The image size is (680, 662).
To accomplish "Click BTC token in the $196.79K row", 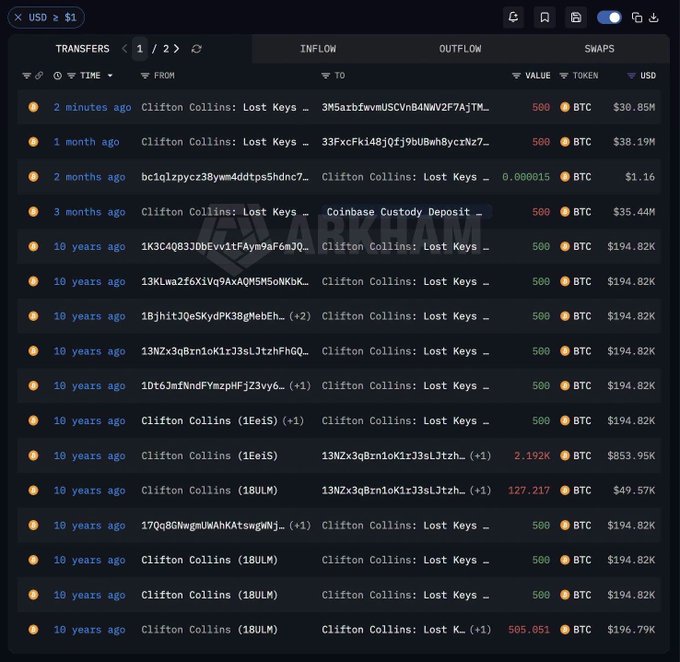I will 575,629.
